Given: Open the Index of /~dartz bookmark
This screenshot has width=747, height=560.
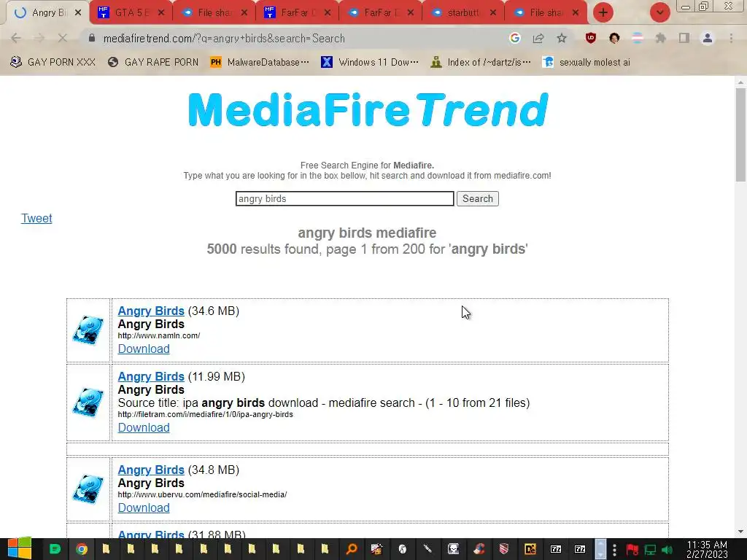Looking at the screenshot, I should click(x=480, y=63).
